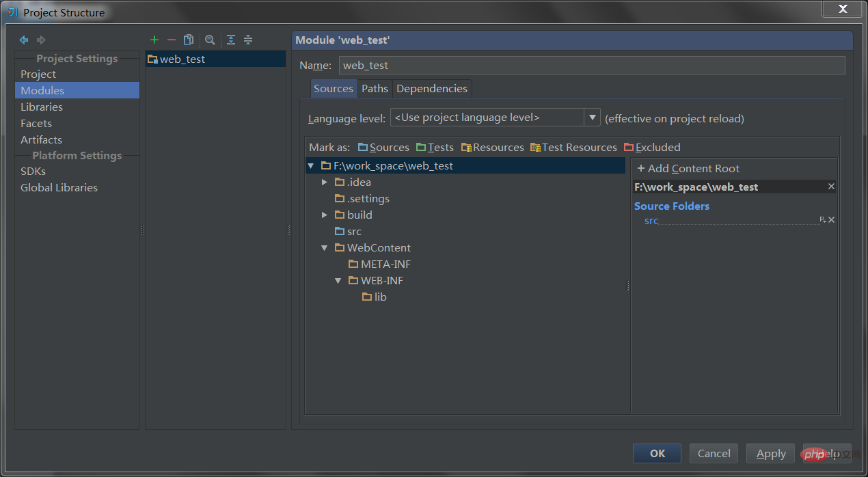Select Modules in the sidebar
Screen dimensions: 868x477
pyautogui.click(x=77, y=90)
